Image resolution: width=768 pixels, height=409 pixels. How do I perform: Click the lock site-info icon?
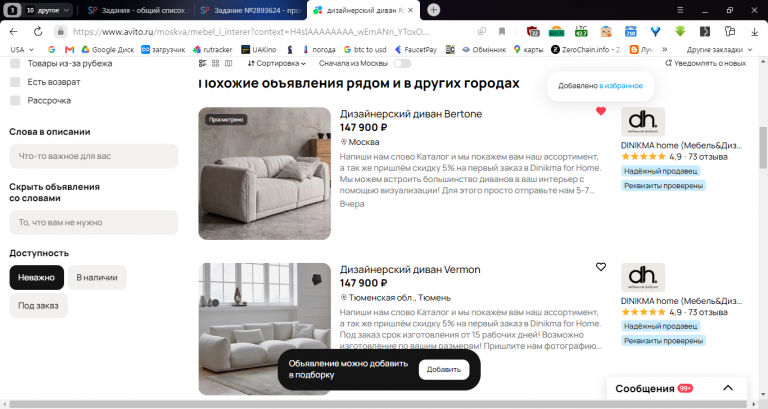pos(60,31)
